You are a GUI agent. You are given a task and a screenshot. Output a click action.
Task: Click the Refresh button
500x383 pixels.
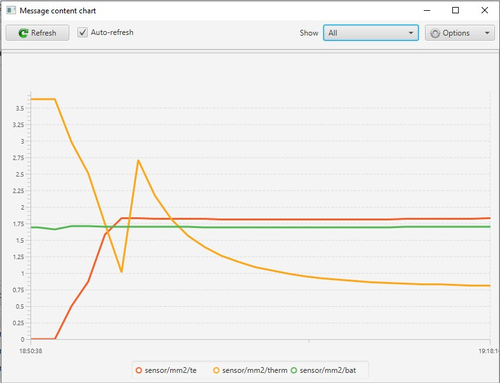click(37, 33)
